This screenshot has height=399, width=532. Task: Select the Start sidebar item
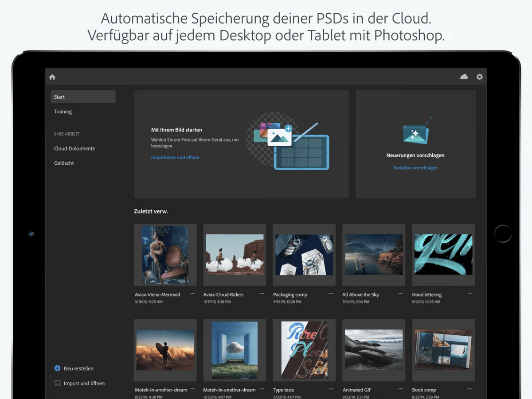coord(83,97)
